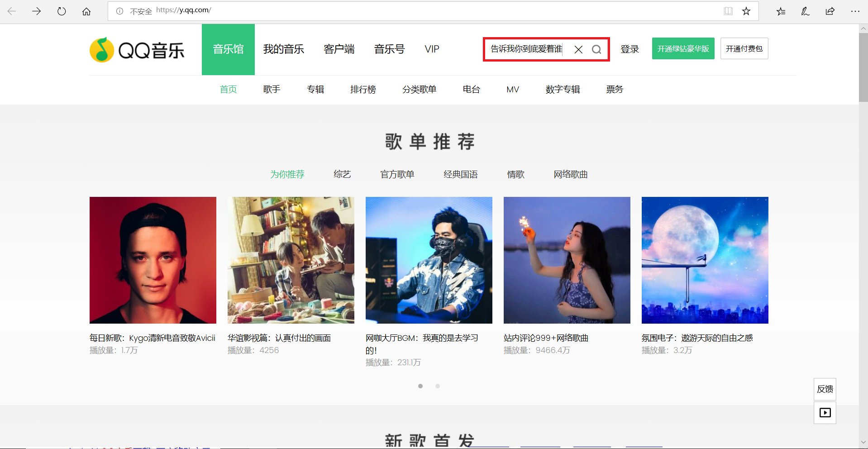This screenshot has width=868, height=449.
Task: Open reading view with the book icon
Action: 728,11
